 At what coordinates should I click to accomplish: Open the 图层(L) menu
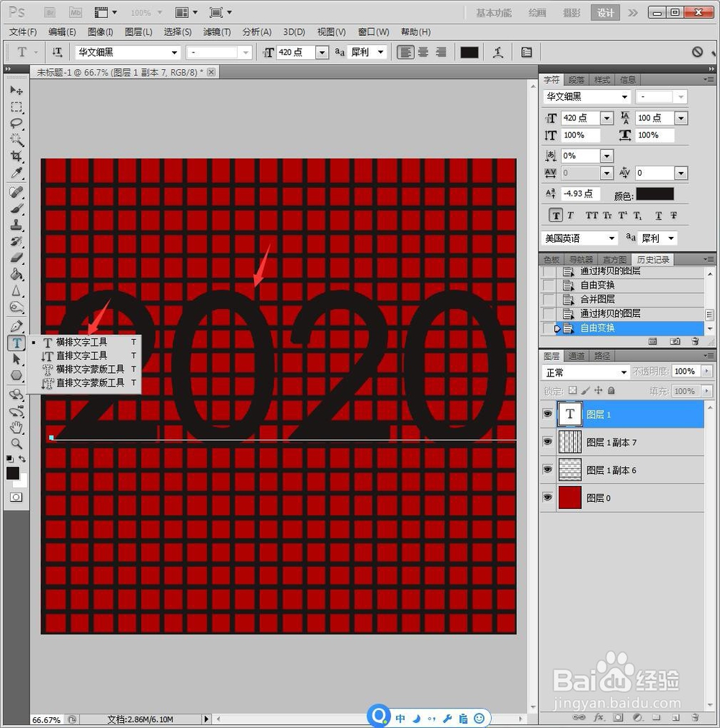[138, 32]
